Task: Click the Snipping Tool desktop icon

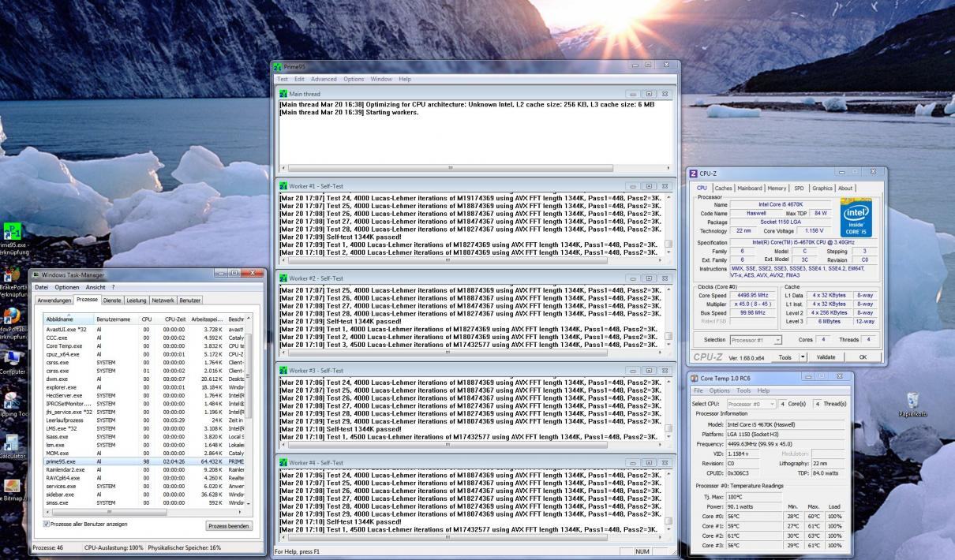Action: [12, 401]
